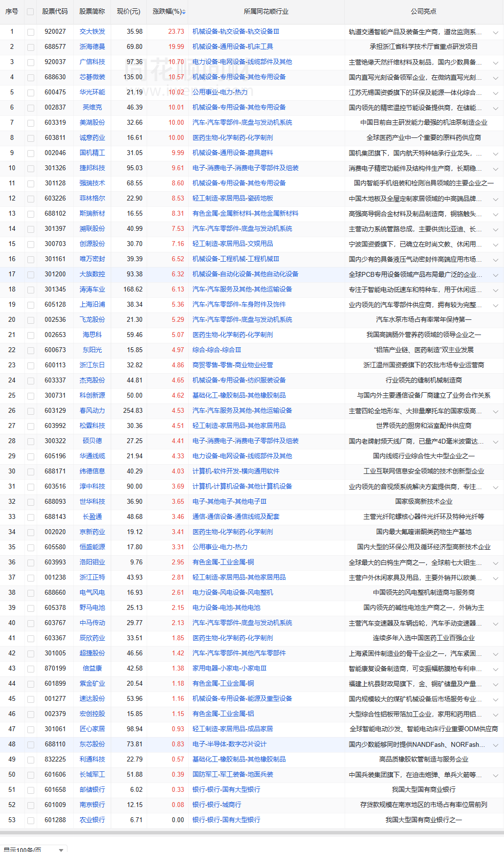This screenshot has height=852, width=504.
Task: Select price value 168.62
Action: (133, 289)
